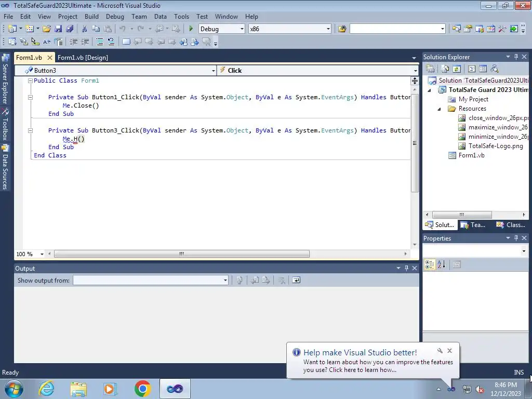Open the Button3 class name dropdown
532x399 pixels.
[213, 71]
